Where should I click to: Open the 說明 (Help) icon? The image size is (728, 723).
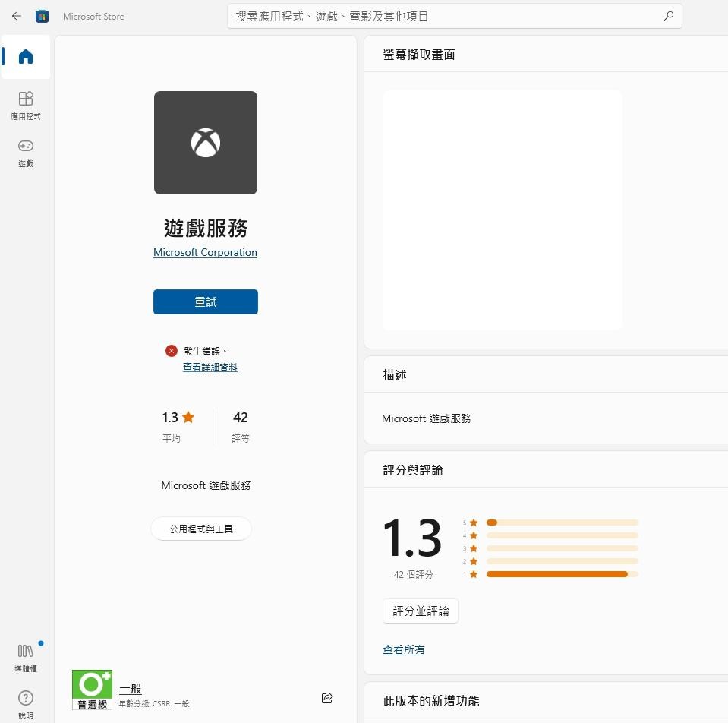point(26,703)
